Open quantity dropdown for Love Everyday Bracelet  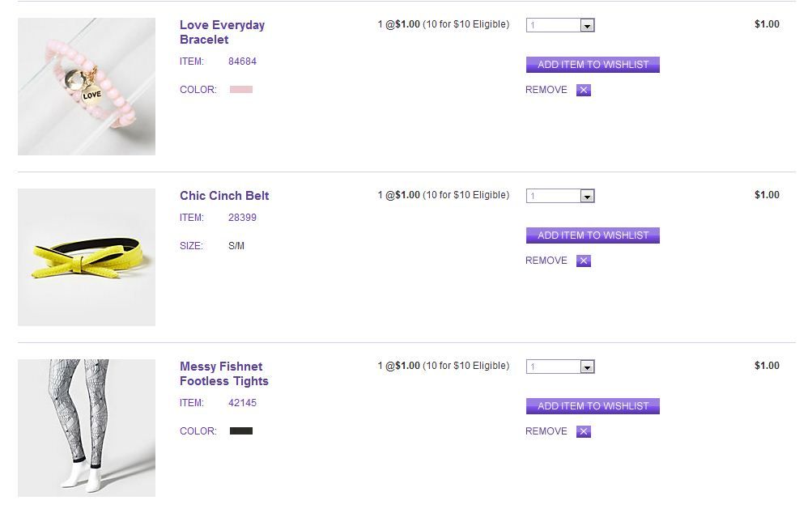[x=588, y=26]
